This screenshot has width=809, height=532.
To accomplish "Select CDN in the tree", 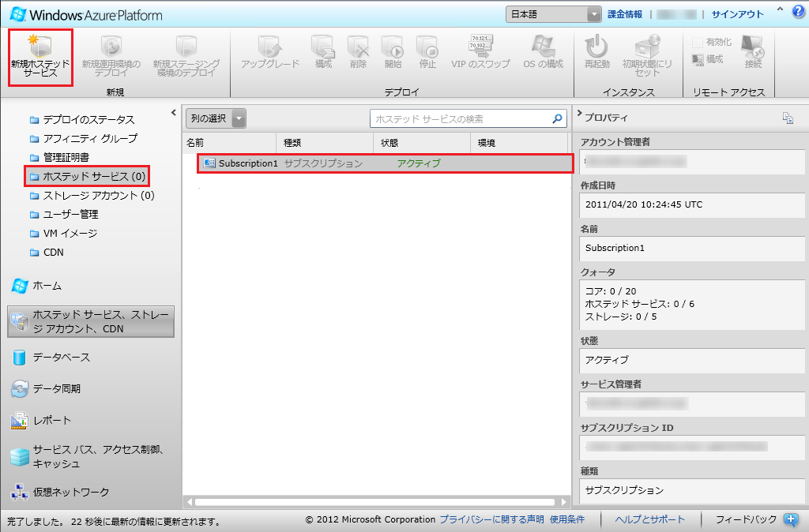I will click(x=47, y=253).
